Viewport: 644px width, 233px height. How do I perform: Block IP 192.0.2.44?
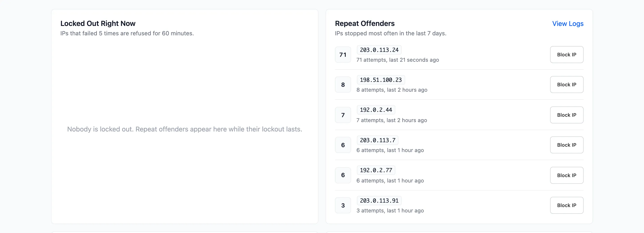coord(566,115)
